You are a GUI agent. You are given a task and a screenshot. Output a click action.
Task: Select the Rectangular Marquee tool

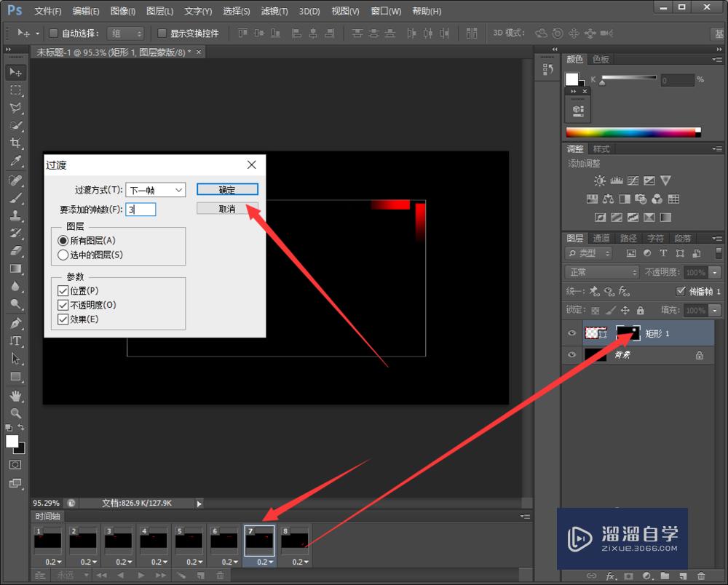15,90
